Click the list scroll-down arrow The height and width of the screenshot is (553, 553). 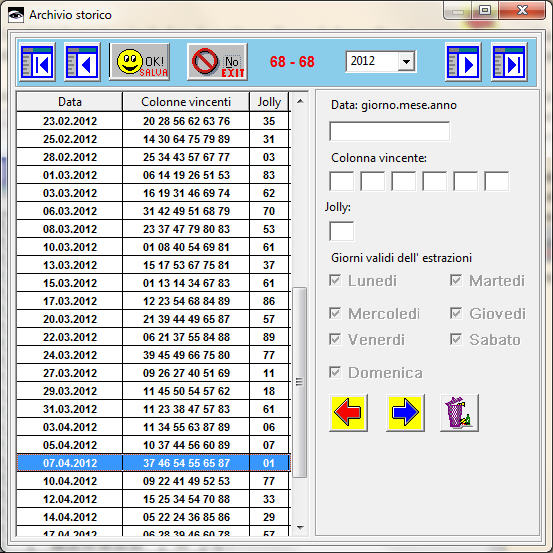click(x=300, y=528)
